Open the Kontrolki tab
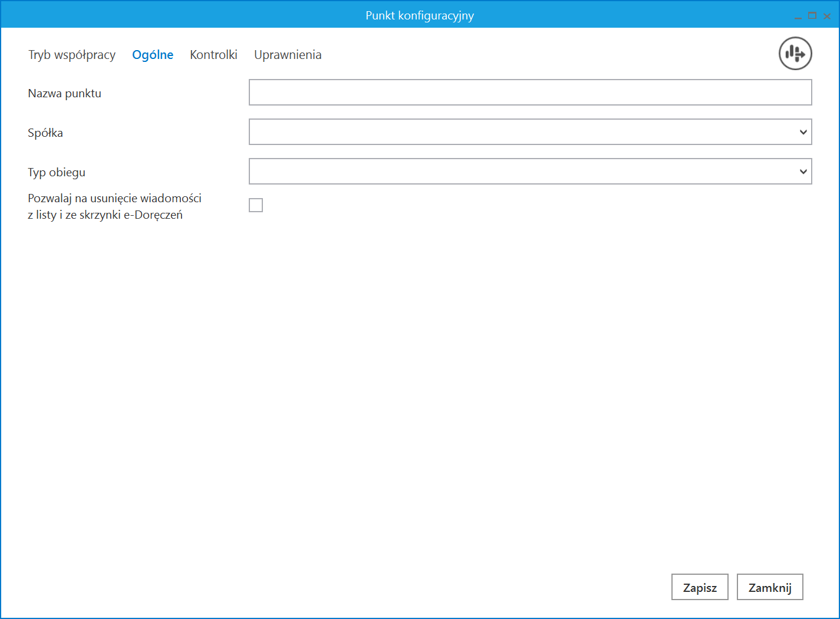The height and width of the screenshot is (619, 840). click(x=213, y=55)
